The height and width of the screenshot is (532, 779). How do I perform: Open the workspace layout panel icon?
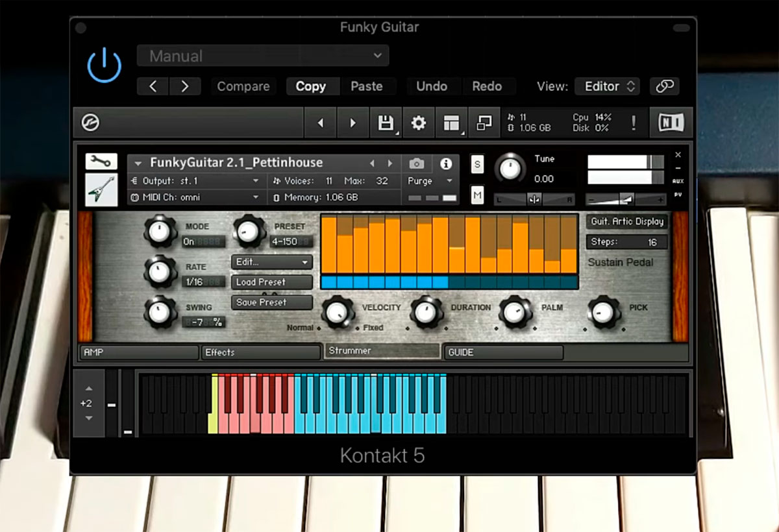[452, 123]
